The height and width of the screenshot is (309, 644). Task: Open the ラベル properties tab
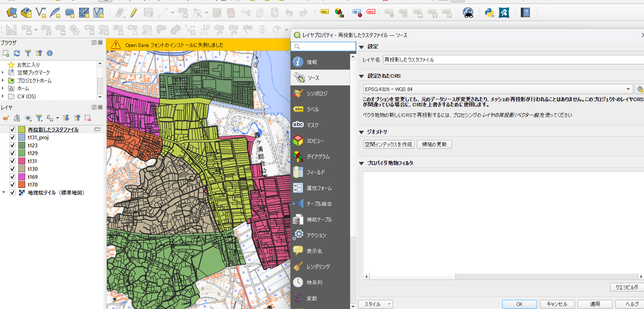tap(313, 109)
